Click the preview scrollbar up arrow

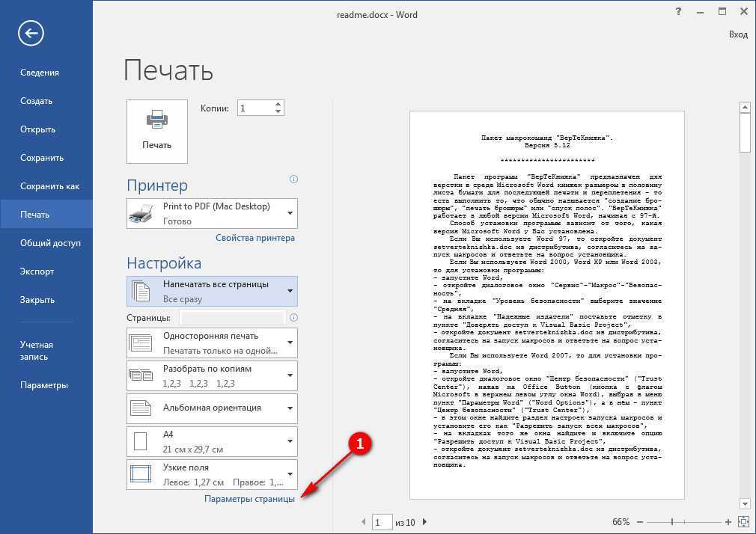click(745, 107)
